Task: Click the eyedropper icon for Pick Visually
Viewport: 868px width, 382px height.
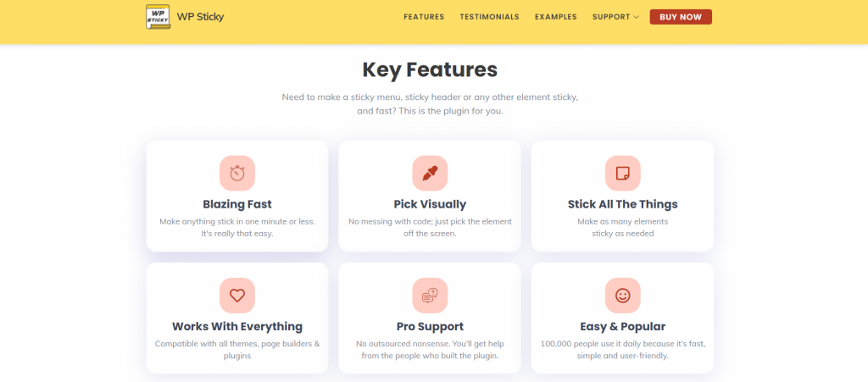Action: coord(430,173)
